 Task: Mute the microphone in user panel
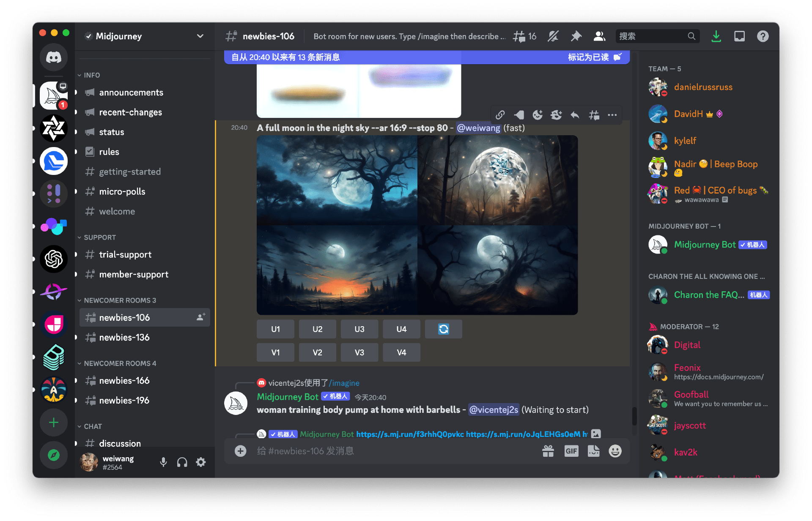(x=163, y=462)
